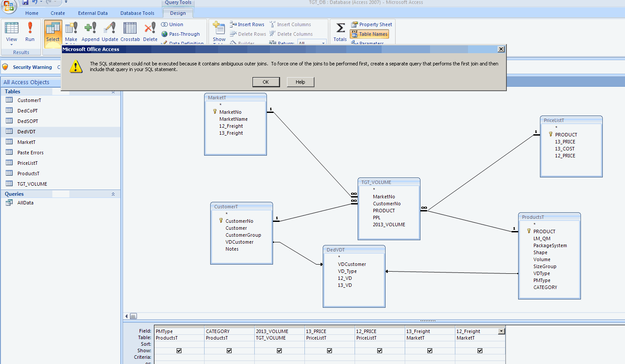The height and width of the screenshot is (364, 625).
Task: Select the AllData query in navigation pane
Action: click(x=25, y=203)
